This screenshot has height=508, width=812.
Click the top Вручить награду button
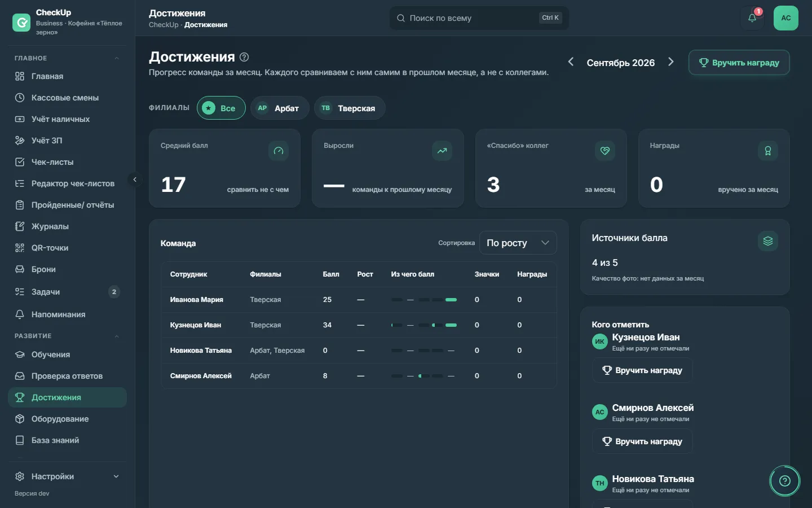739,63
